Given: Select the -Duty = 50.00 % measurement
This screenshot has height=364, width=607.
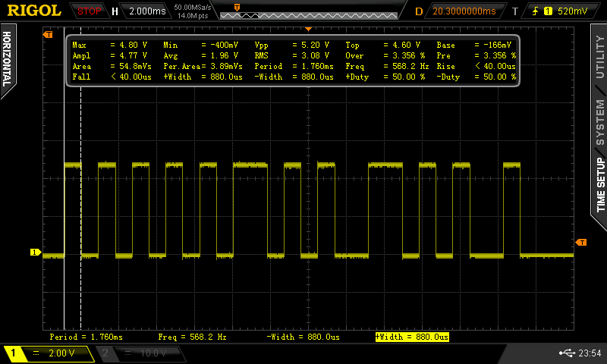Looking at the screenshot, I should (x=476, y=77).
